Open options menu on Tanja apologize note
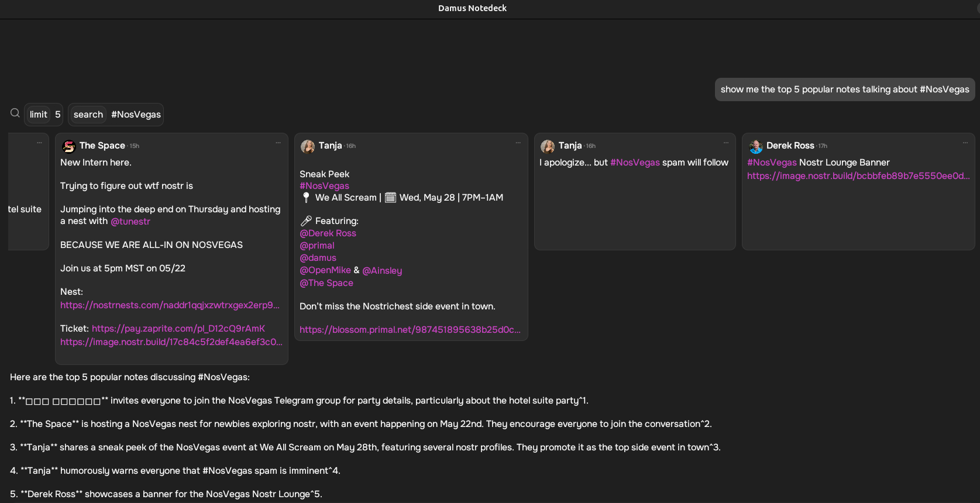 pos(726,143)
